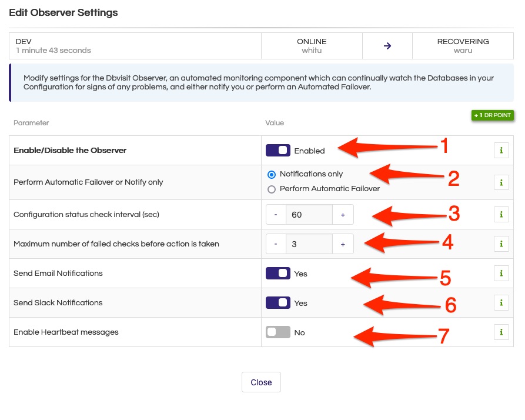Select the Notifications only option
Viewport: 525px width, 420px height.
pos(270,174)
